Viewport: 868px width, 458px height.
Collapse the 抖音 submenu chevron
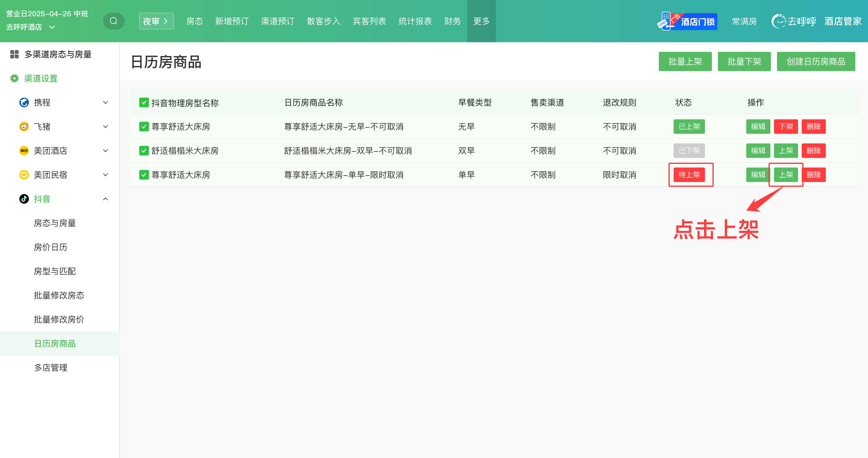[x=105, y=199]
